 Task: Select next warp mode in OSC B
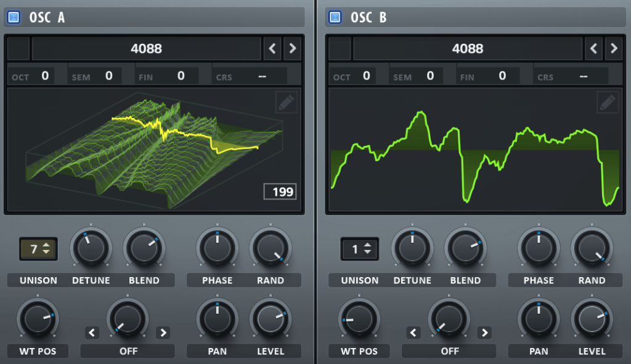484,333
